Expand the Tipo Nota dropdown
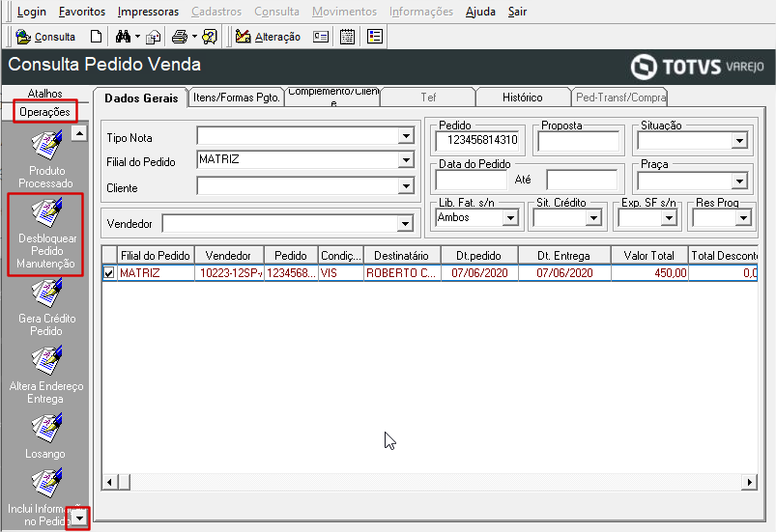 [x=406, y=135]
